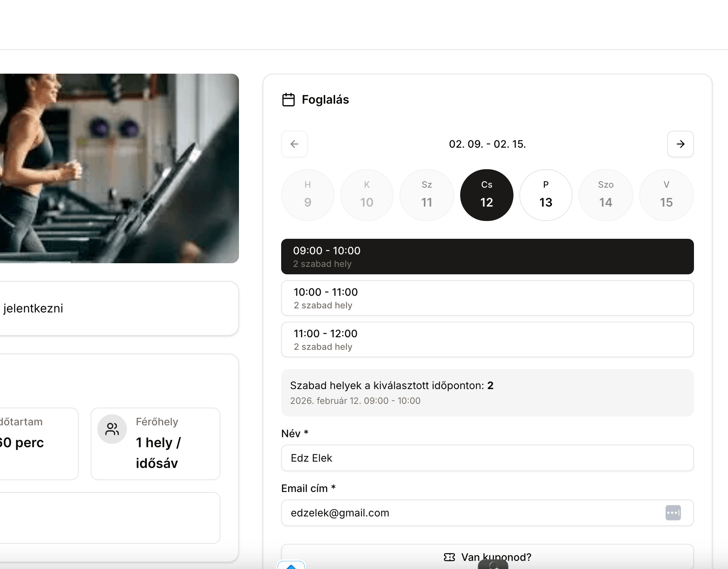Viewport: 728px width, 569px height.
Task: Click the password manager icon in email field
Action: click(673, 513)
